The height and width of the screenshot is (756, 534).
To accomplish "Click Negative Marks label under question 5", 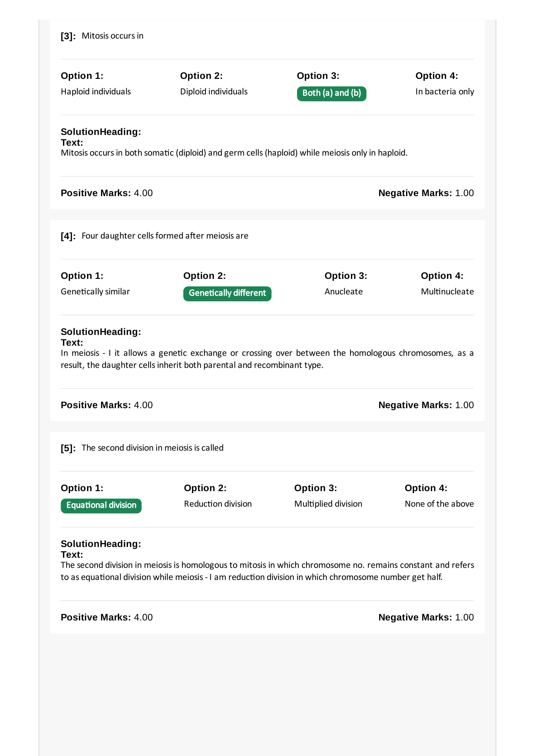I will (x=415, y=617).
